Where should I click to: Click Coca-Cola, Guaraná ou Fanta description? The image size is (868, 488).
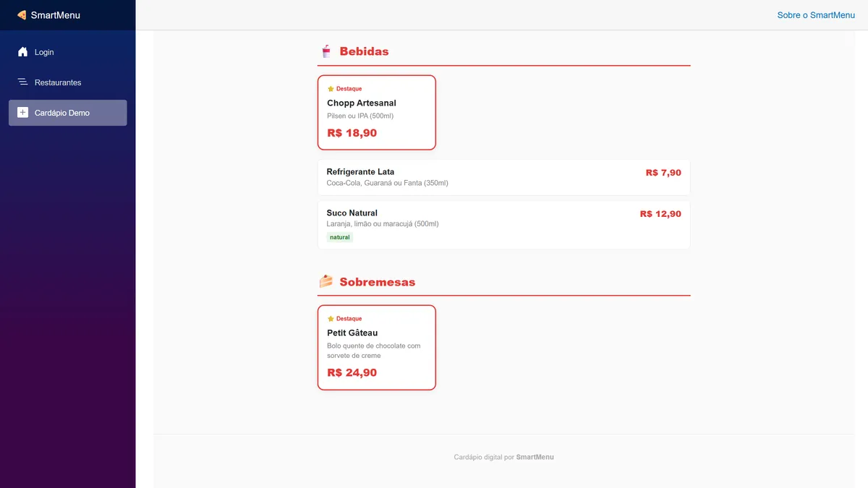(387, 183)
